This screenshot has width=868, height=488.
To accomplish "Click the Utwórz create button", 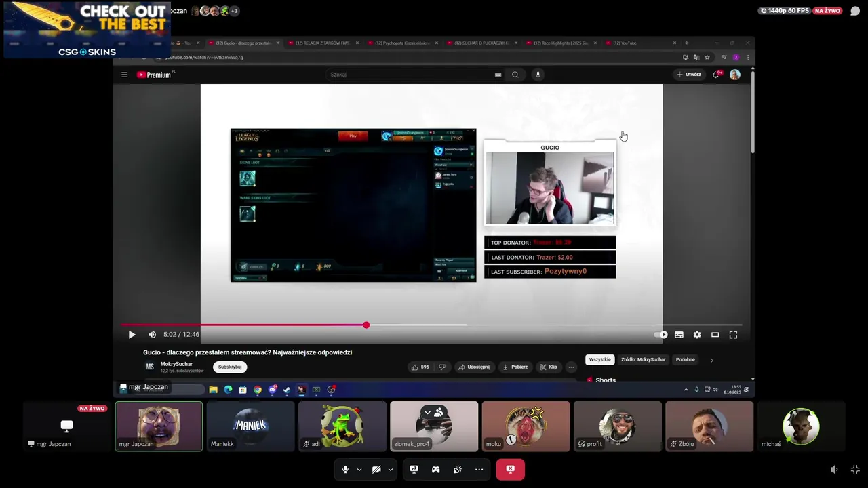I will [x=689, y=75].
